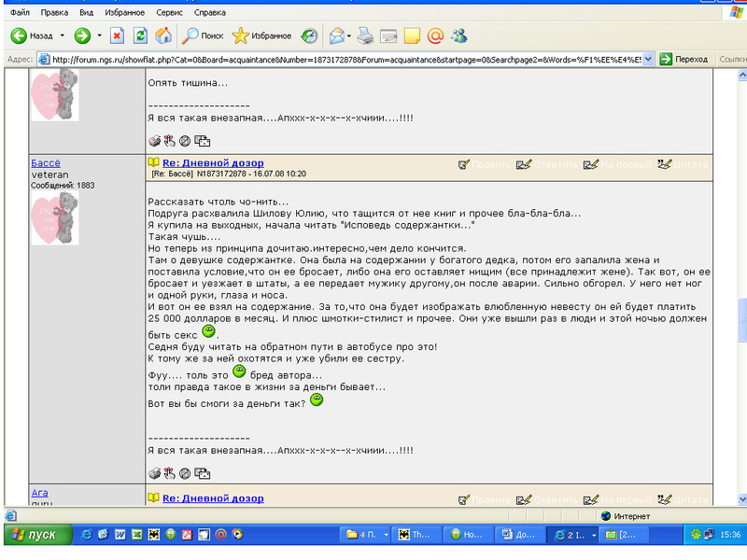Click Ответить on Ага's post header
Viewport: 747px width, 560px height.
[x=547, y=500]
